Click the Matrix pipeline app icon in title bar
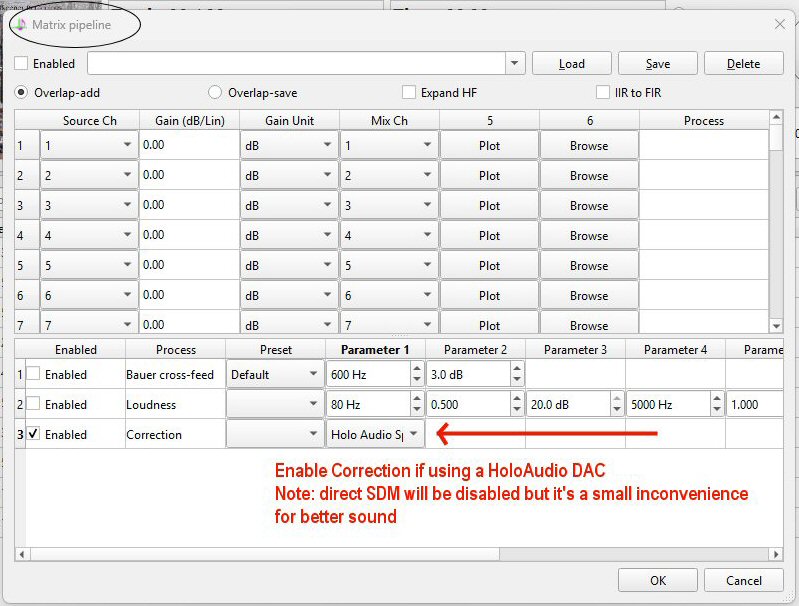Image resolution: width=799 pixels, height=606 pixels. (x=22, y=24)
